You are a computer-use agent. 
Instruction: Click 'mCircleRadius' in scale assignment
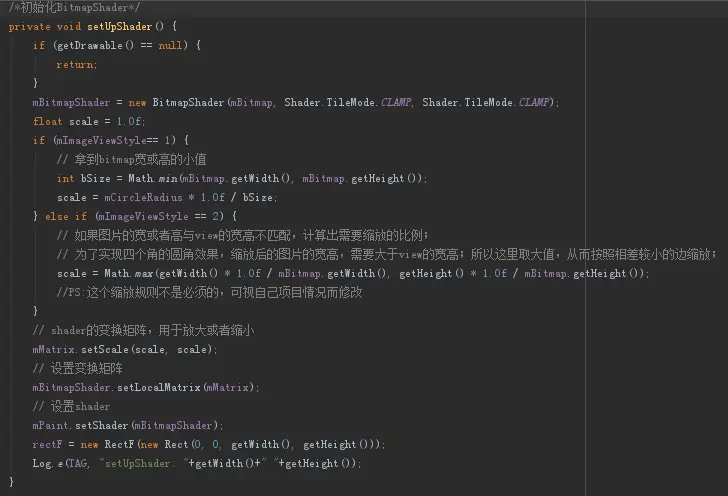tap(143, 197)
